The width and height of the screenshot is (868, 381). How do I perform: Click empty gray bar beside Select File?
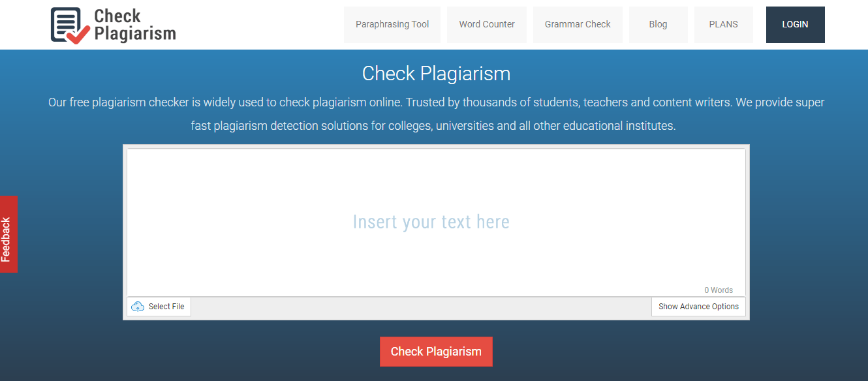click(418, 307)
